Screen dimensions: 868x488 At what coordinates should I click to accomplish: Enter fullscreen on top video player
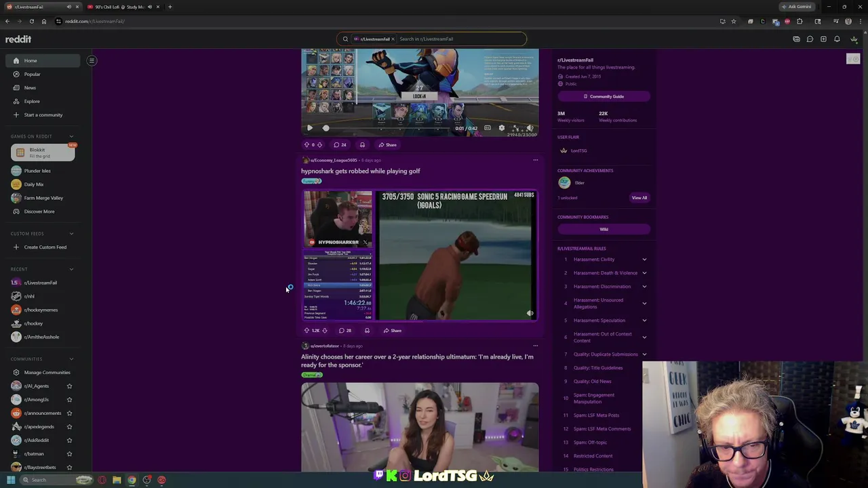[x=516, y=128]
